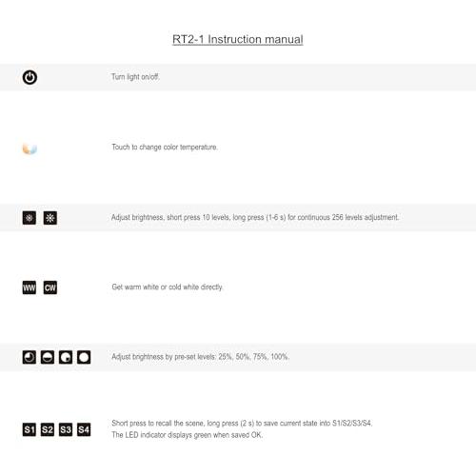Screen dimensions: 476x476
Task: Click the S1 scene icon
Action: [x=30, y=429]
